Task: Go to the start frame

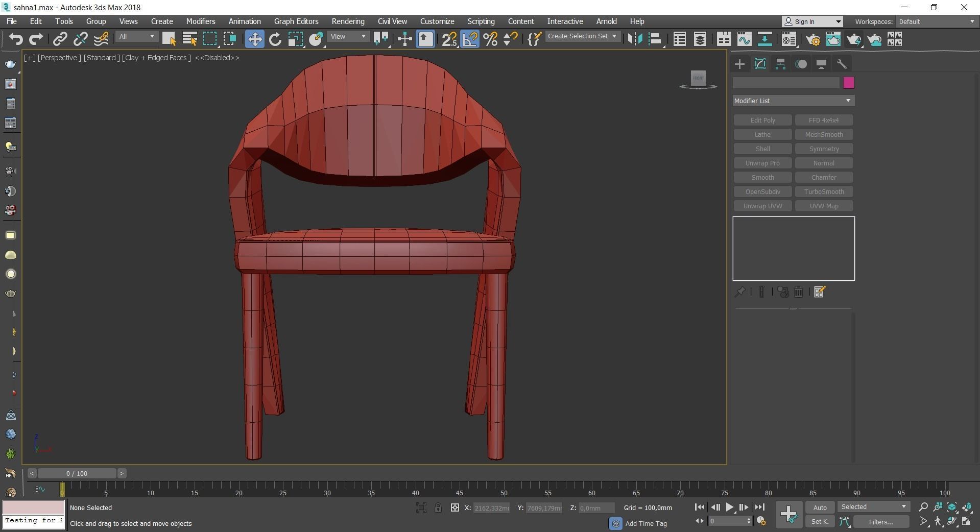Action: click(x=700, y=507)
